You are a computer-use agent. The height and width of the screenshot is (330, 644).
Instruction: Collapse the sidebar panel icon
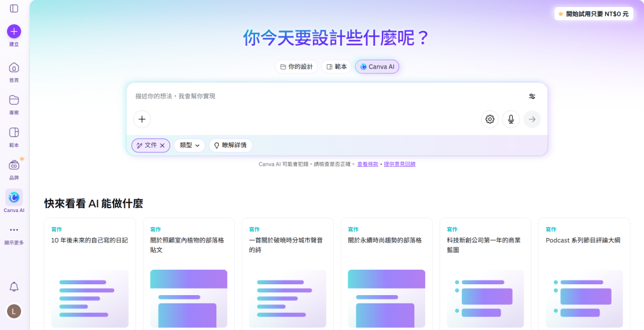(14, 9)
